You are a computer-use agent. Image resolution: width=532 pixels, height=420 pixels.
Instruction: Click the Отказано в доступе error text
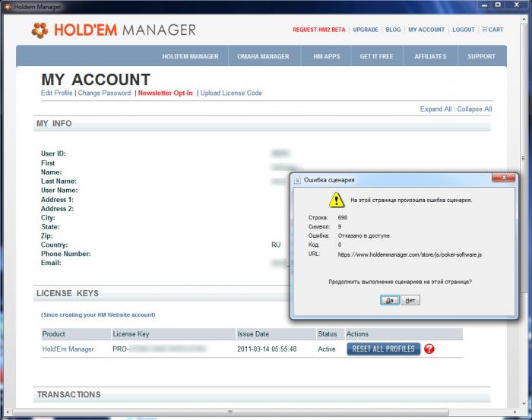pyautogui.click(x=364, y=235)
